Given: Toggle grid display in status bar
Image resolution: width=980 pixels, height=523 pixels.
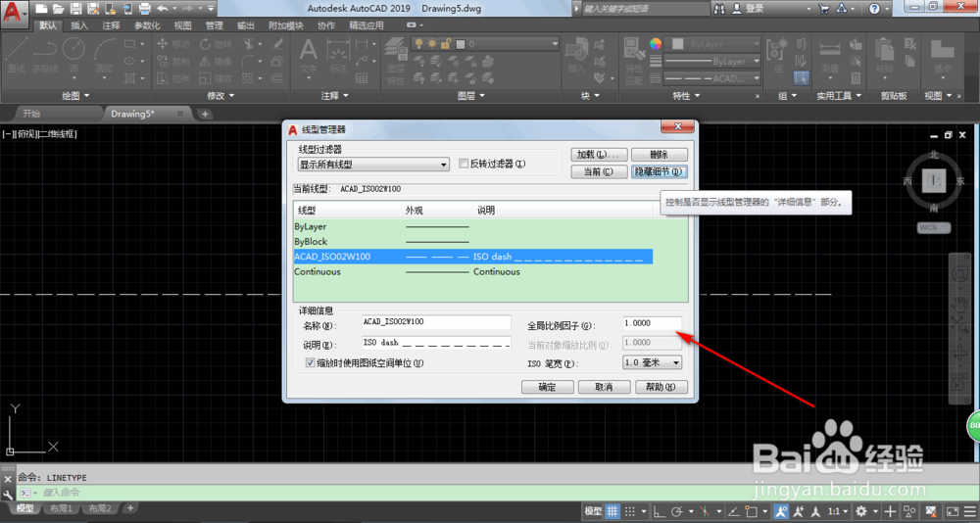Looking at the screenshot, I should point(612,511).
